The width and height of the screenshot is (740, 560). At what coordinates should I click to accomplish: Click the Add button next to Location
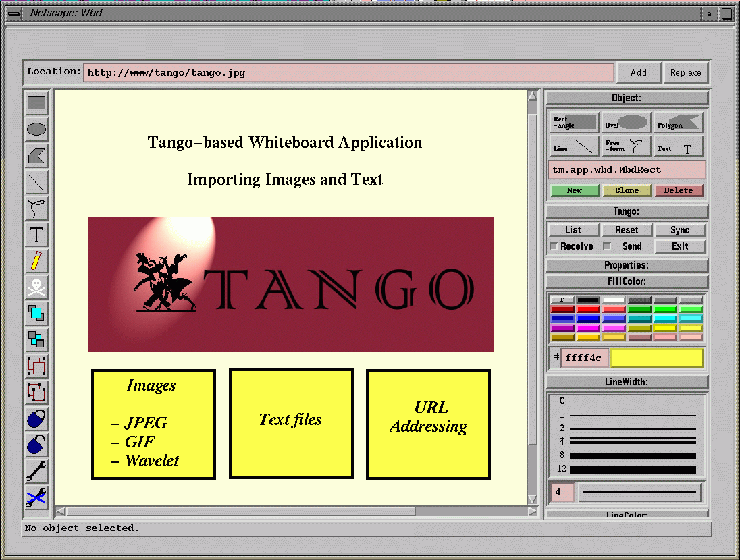(639, 73)
